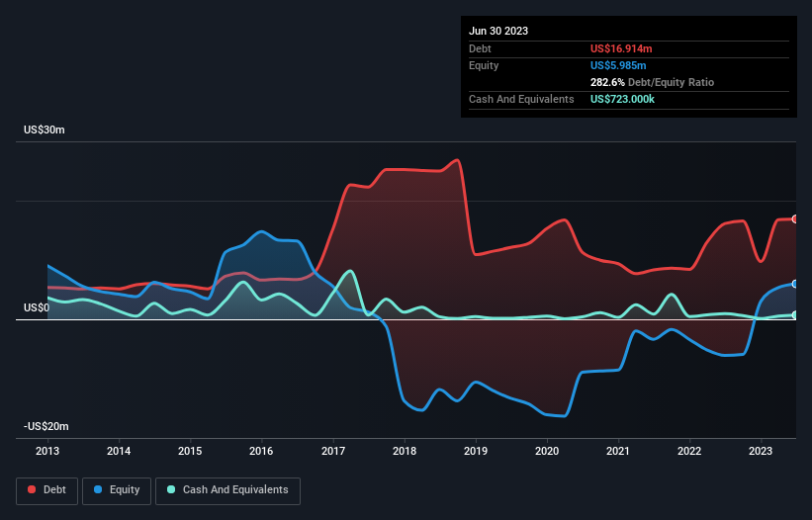
Task: Click the US$30m y-axis label
Action: [45, 130]
